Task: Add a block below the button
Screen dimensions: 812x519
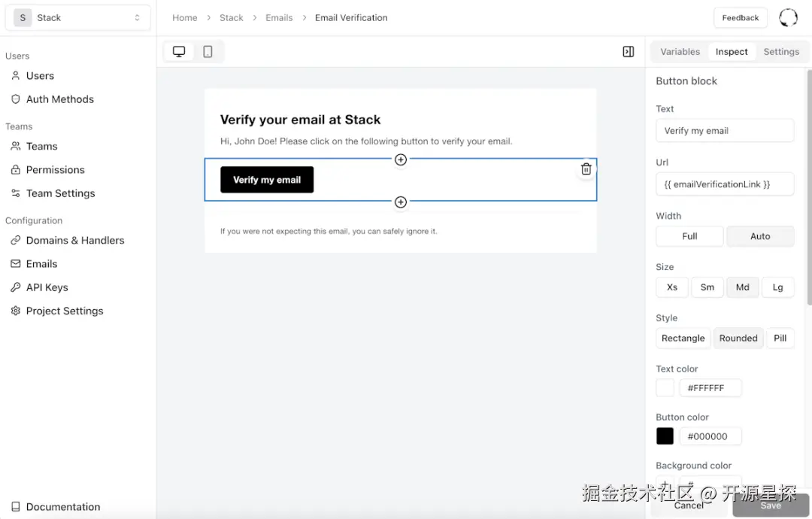Action: click(x=400, y=202)
